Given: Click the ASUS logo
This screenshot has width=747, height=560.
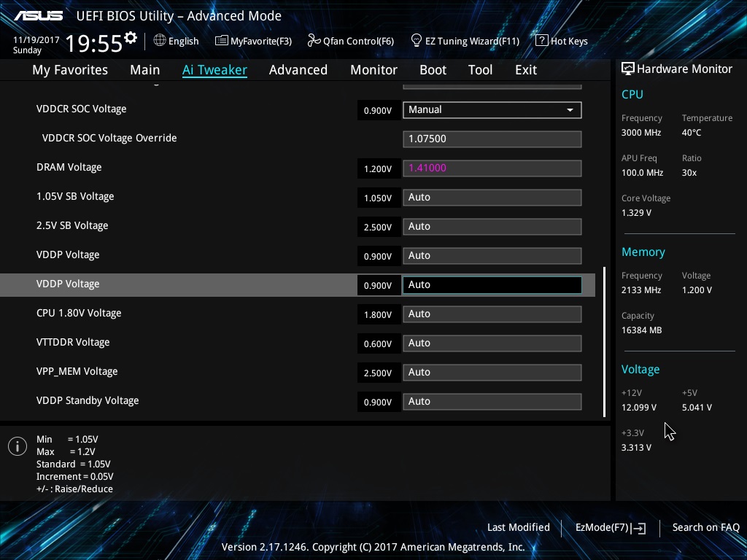Looking at the screenshot, I should [38, 16].
